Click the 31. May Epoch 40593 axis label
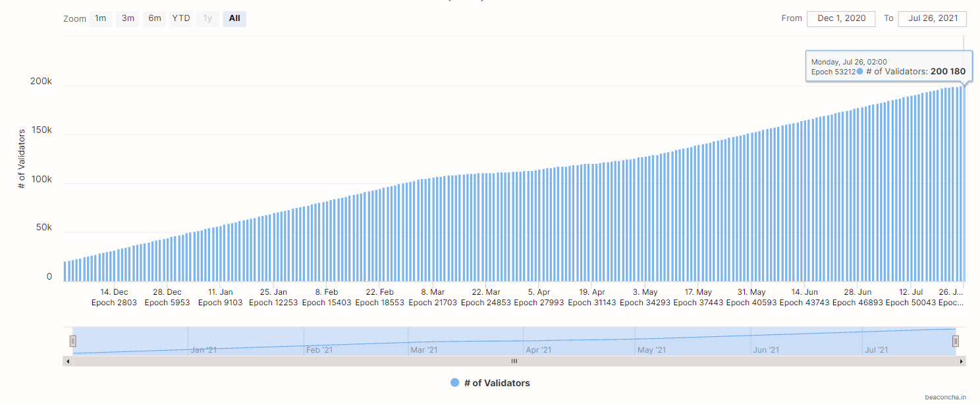 click(751, 297)
